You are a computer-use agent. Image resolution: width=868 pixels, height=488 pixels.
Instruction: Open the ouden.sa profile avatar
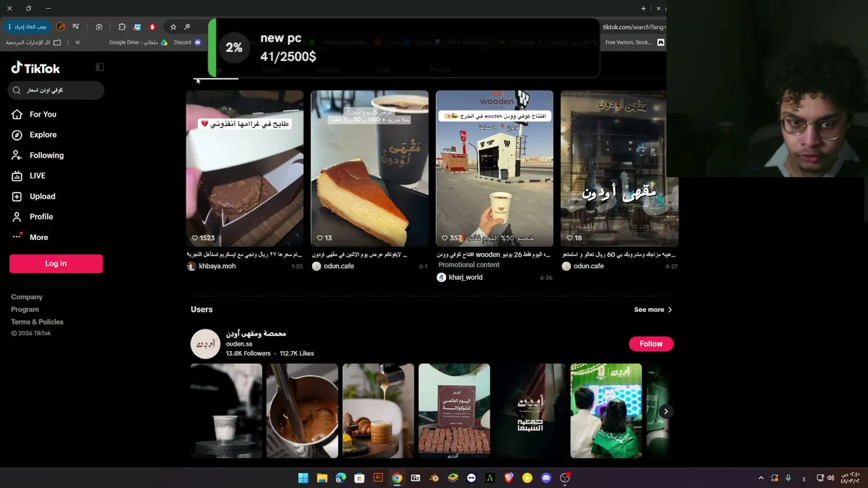click(205, 344)
